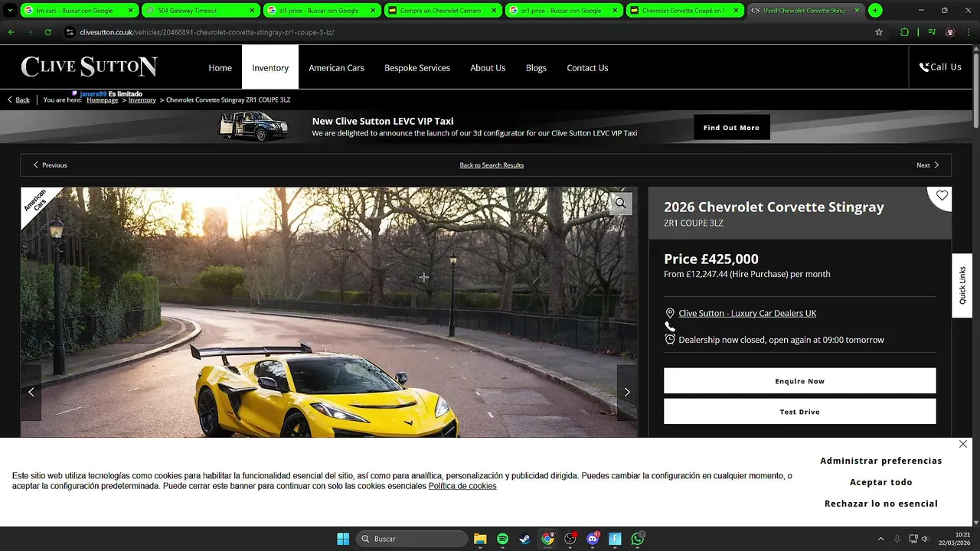Go to the Previous vehicle
Screen dimensions: 980x551
pyautogui.click(x=50, y=165)
